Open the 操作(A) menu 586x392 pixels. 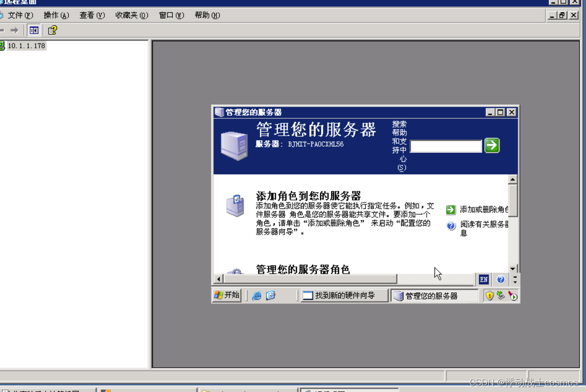point(56,15)
